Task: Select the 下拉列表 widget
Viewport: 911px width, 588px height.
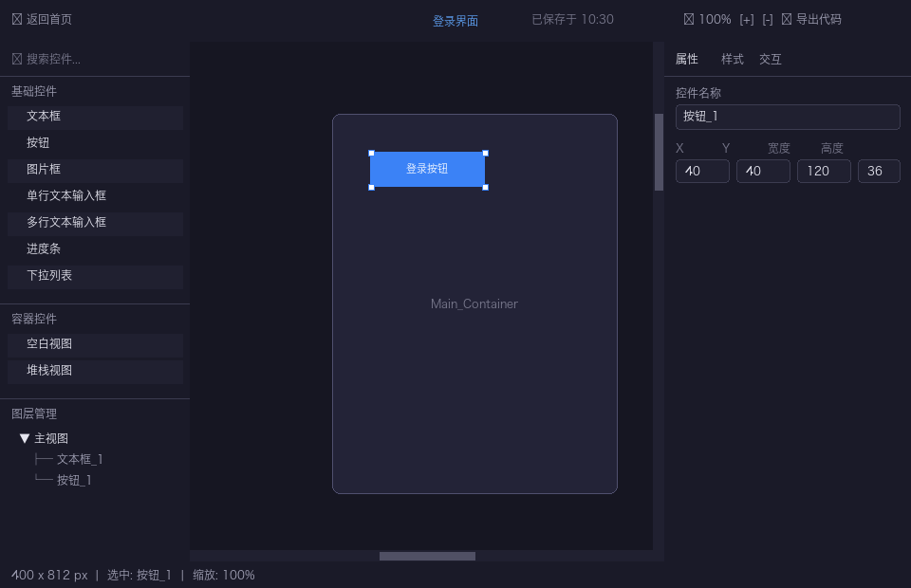Action: point(95,276)
